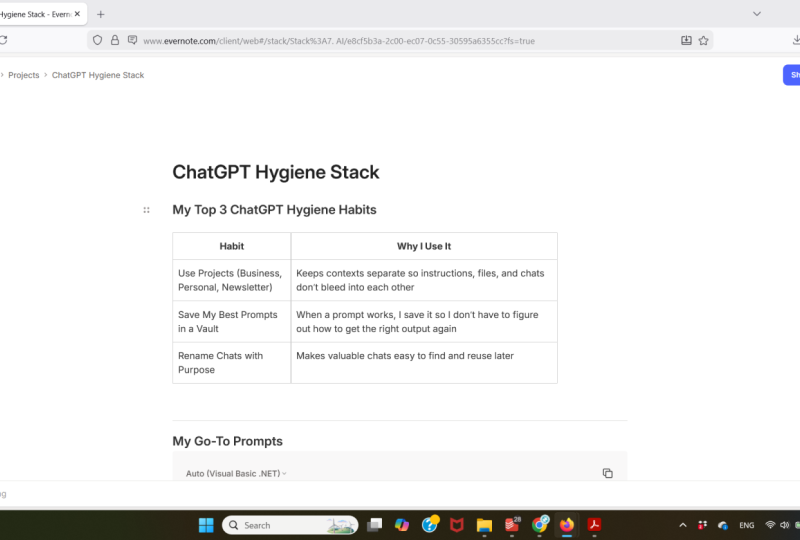Show hidden system tray icons
This screenshot has height=540, width=800.
pyautogui.click(x=683, y=525)
